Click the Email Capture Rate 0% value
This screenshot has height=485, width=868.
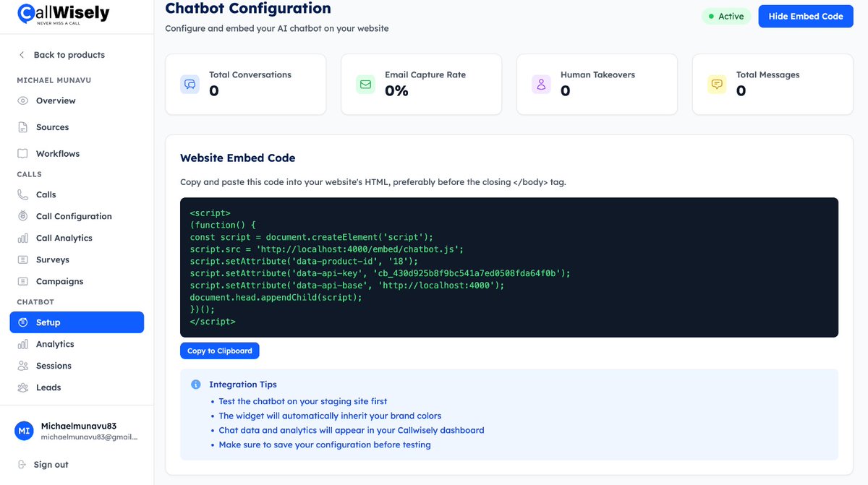coord(396,91)
